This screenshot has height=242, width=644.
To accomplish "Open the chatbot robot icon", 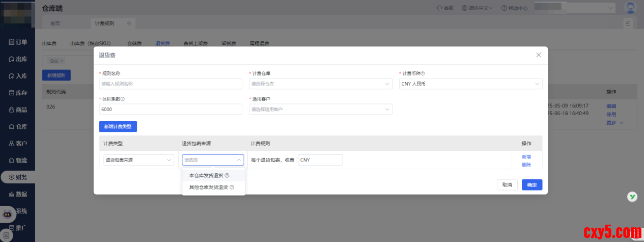I will click(x=7, y=214).
